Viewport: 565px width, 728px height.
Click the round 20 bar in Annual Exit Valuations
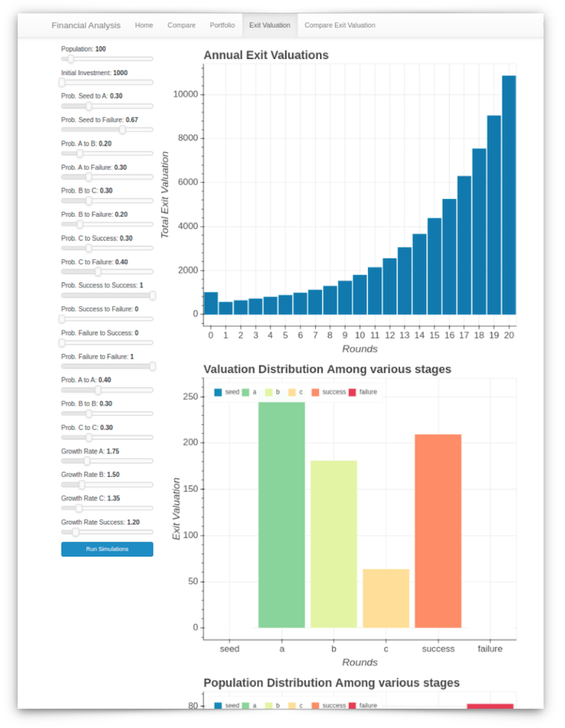pos(508,195)
